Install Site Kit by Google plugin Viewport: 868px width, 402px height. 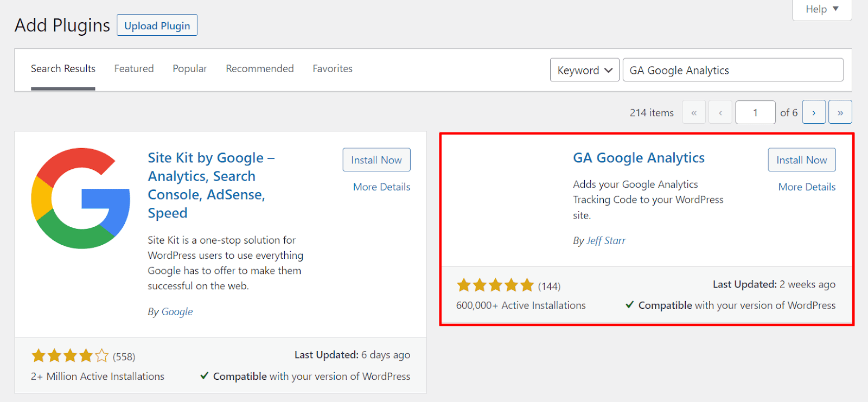376,160
